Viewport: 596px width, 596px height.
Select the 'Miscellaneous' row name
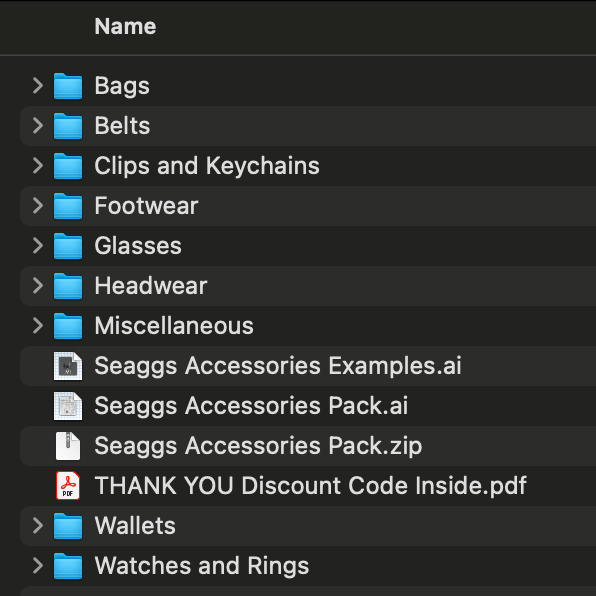(x=174, y=326)
